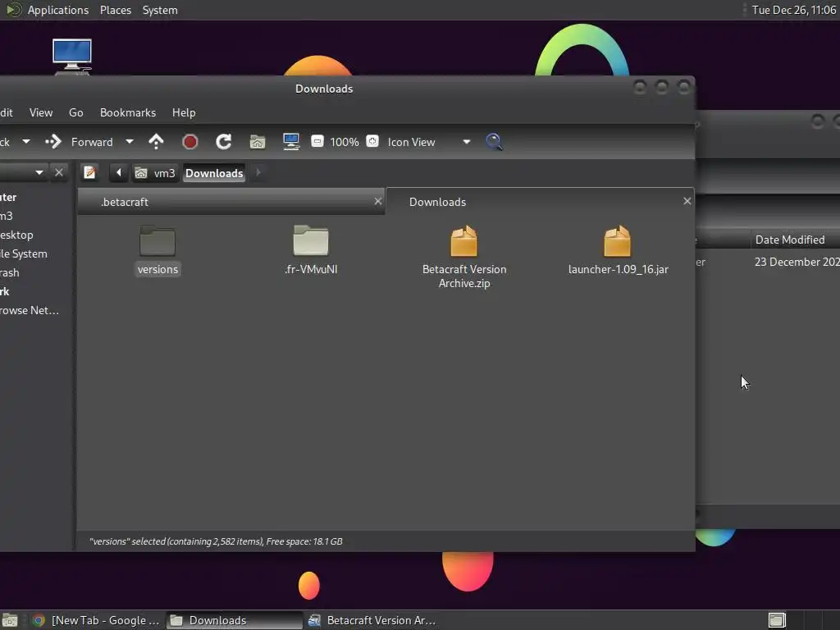Viewport: 840px width, 630px height.
Task: Click the Date Modified column header in back window
Action: [x=795, y=240]
